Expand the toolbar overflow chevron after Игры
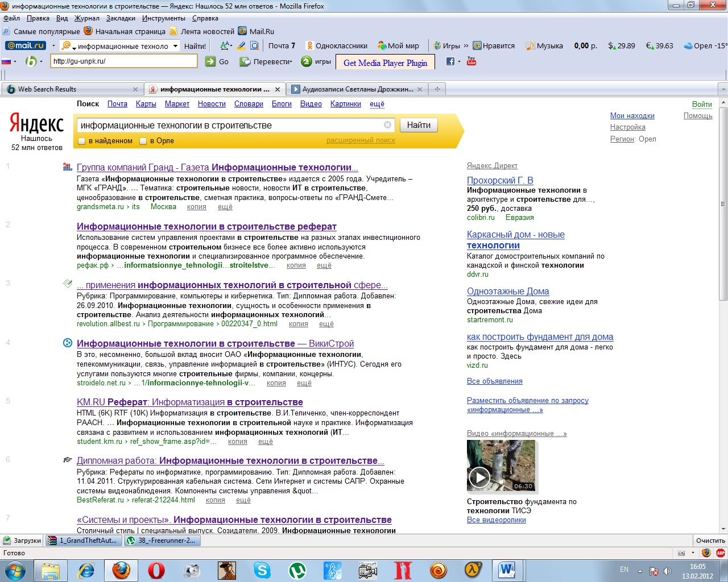 coord(466,45)
